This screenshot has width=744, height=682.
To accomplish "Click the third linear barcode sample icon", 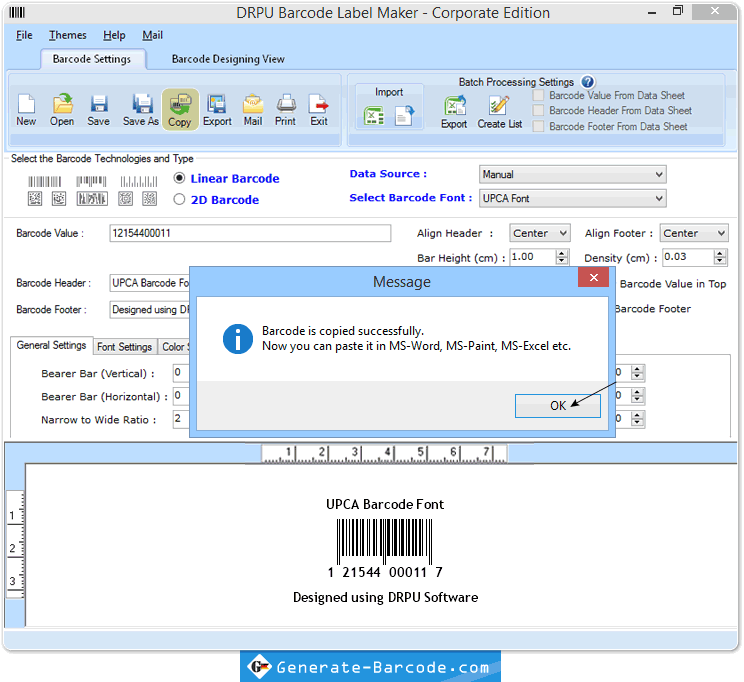I will pos(139,181).
